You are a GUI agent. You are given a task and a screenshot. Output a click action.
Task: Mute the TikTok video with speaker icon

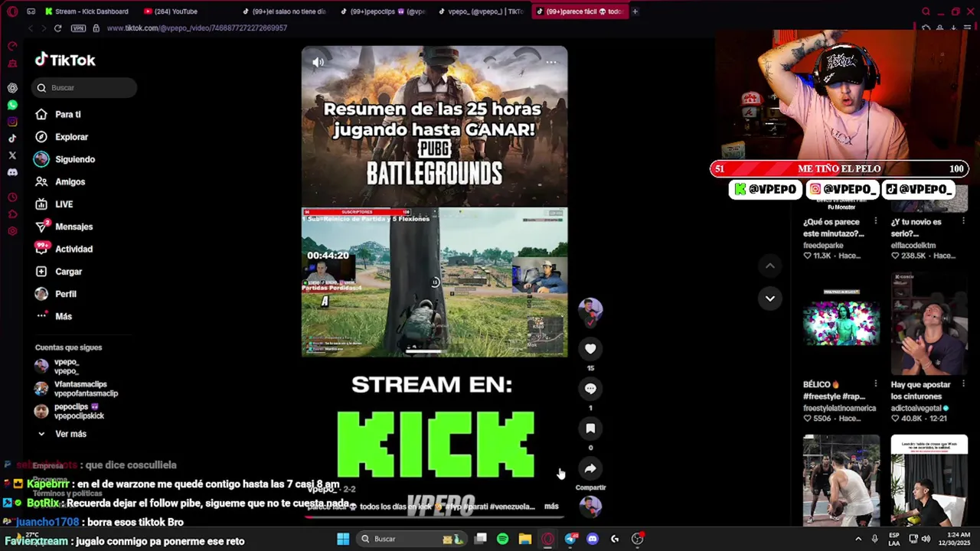coord(318,62)
